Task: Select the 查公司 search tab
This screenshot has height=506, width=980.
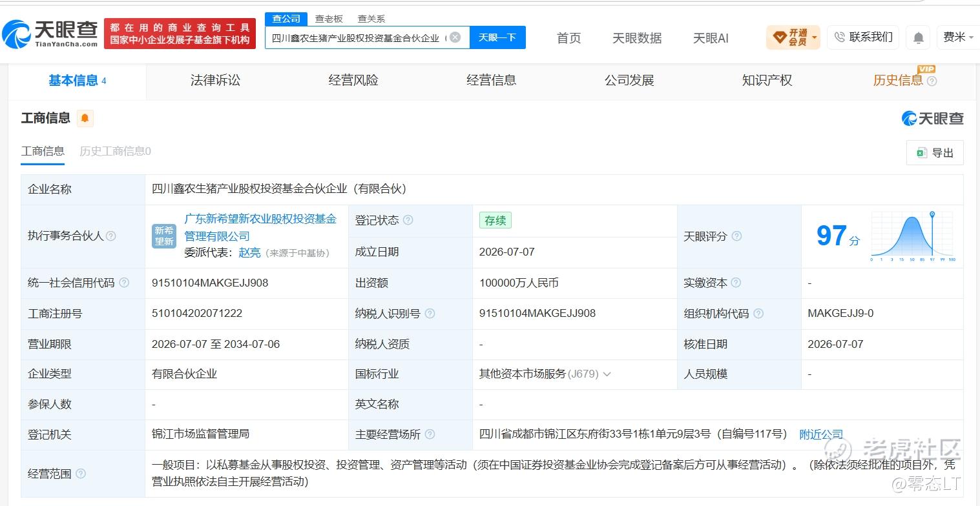Action: pyautogui.click(x=286, y=19)
